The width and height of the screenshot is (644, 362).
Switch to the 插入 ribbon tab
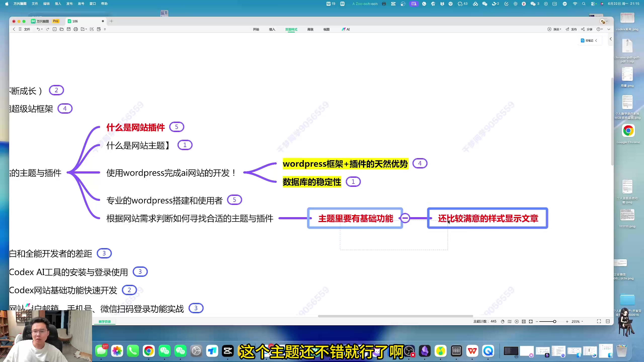tap(272, 29)
